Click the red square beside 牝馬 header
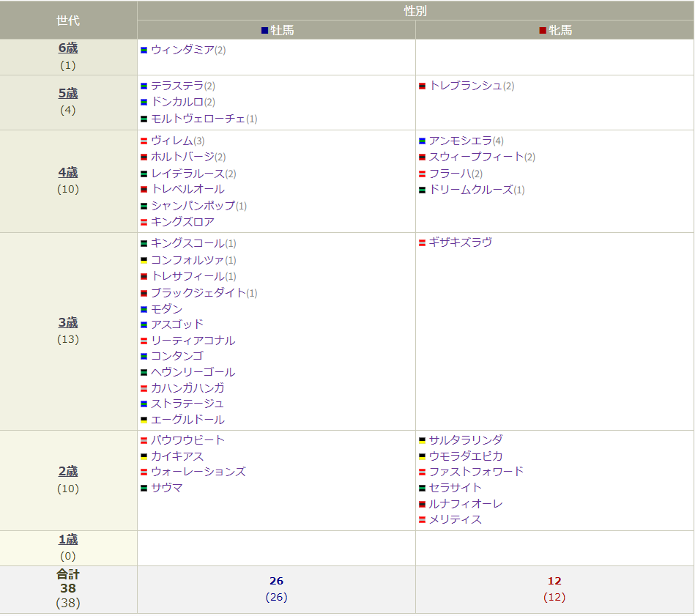 point(543,31)
